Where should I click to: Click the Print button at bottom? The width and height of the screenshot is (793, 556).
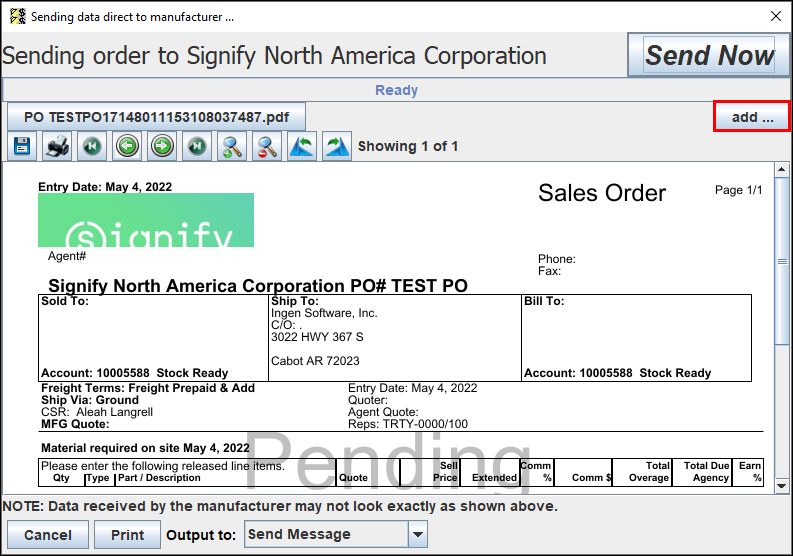click(127, 535)
